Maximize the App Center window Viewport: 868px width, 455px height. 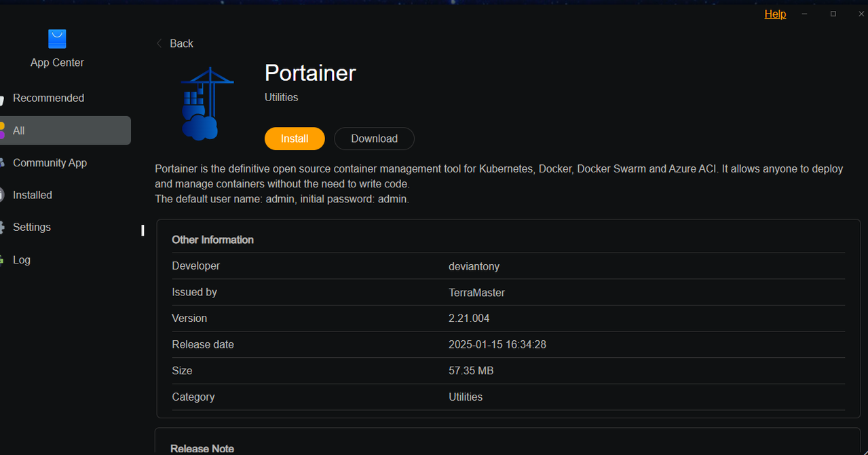(x=833, y=14)
